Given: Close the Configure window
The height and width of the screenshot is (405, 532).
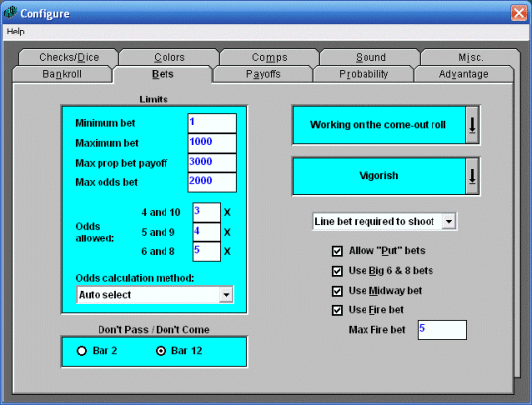Looking at the screenshot, I should 519,13.
